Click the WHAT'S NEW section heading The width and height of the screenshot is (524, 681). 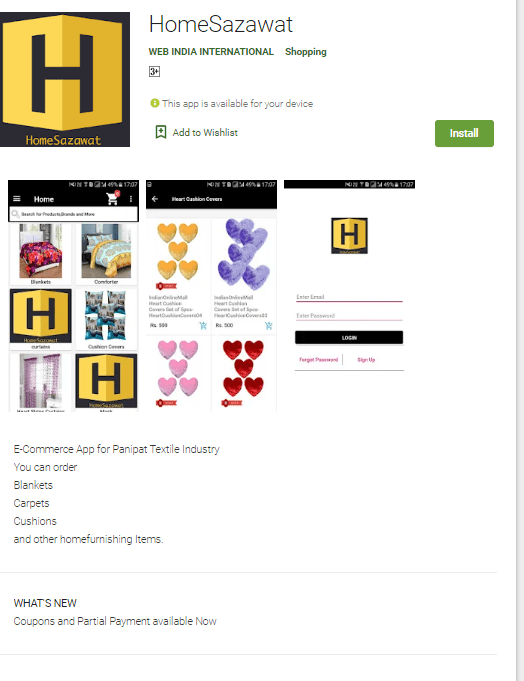(45, 603)
